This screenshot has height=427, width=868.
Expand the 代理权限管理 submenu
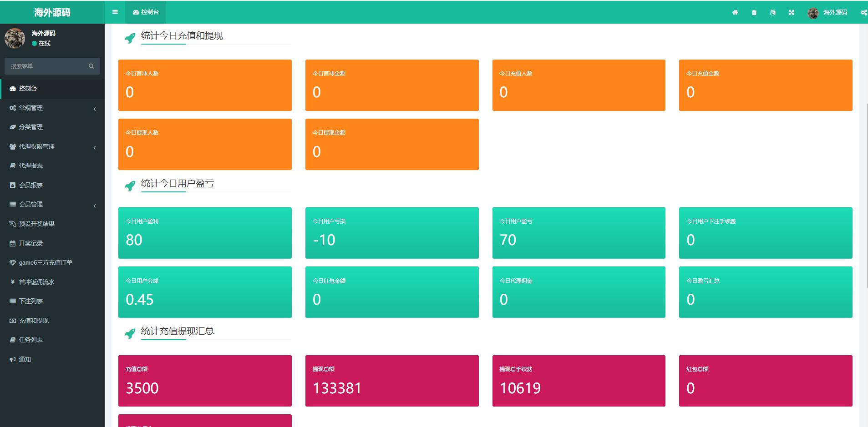coord(52,146)
